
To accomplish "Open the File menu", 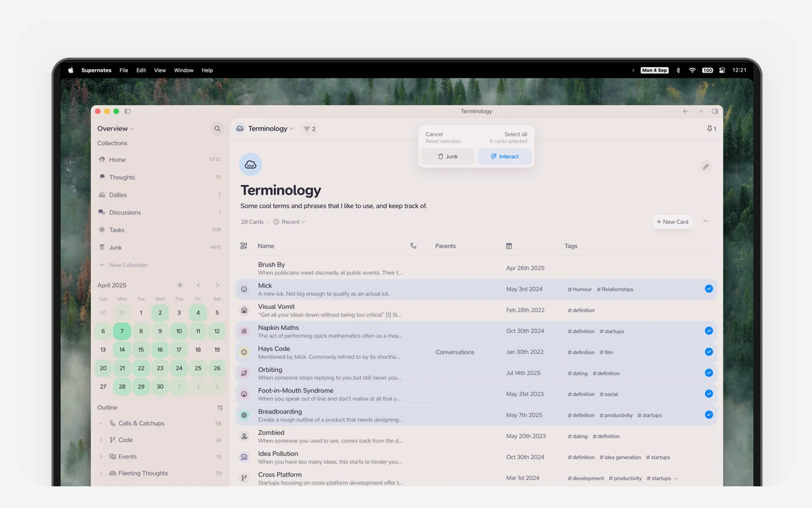I will pyautogui.click(x=124, y=70).
